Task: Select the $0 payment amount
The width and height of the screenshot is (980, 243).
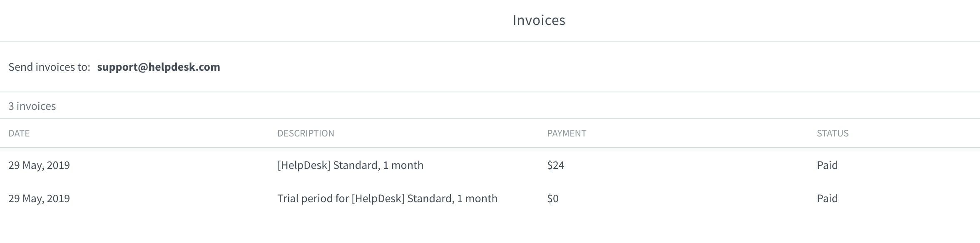Action: [x=552, y=198]
